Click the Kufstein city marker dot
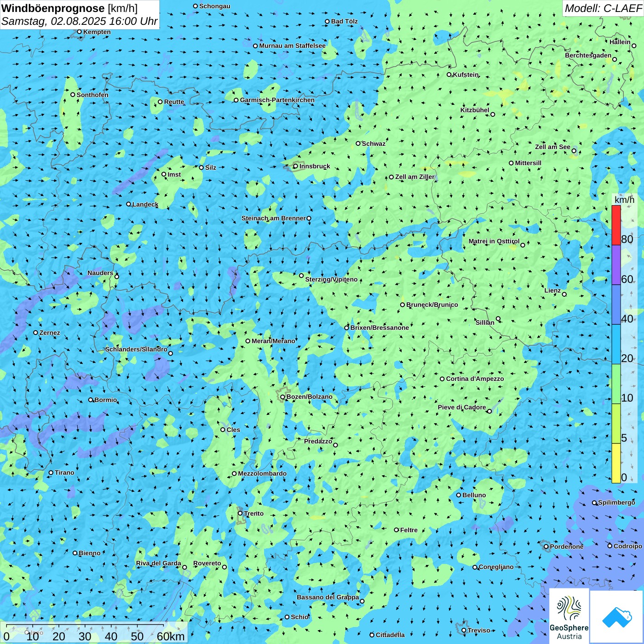The width and height of the screenshot is (644, 644). pos(449,75)
